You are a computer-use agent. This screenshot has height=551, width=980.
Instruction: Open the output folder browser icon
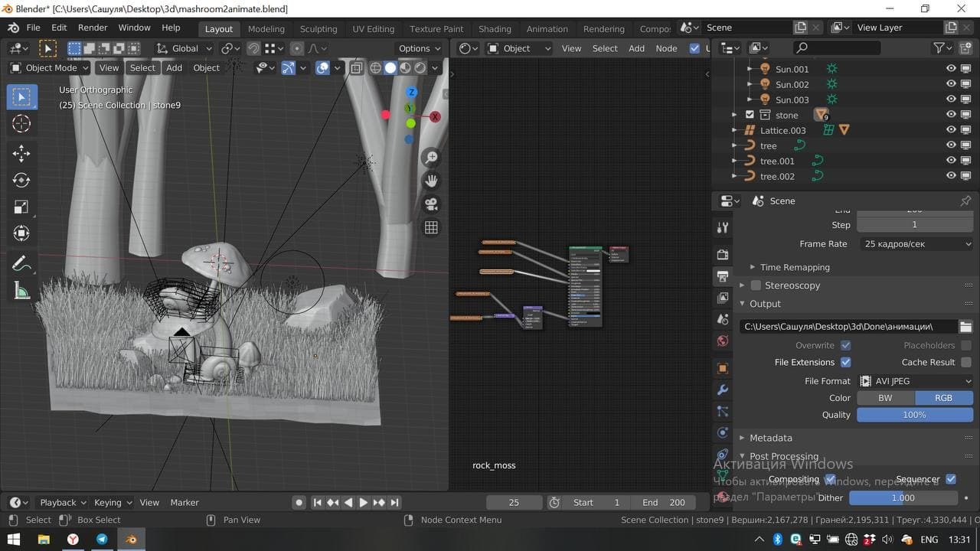pyautogui.click(x=966, y=327)
